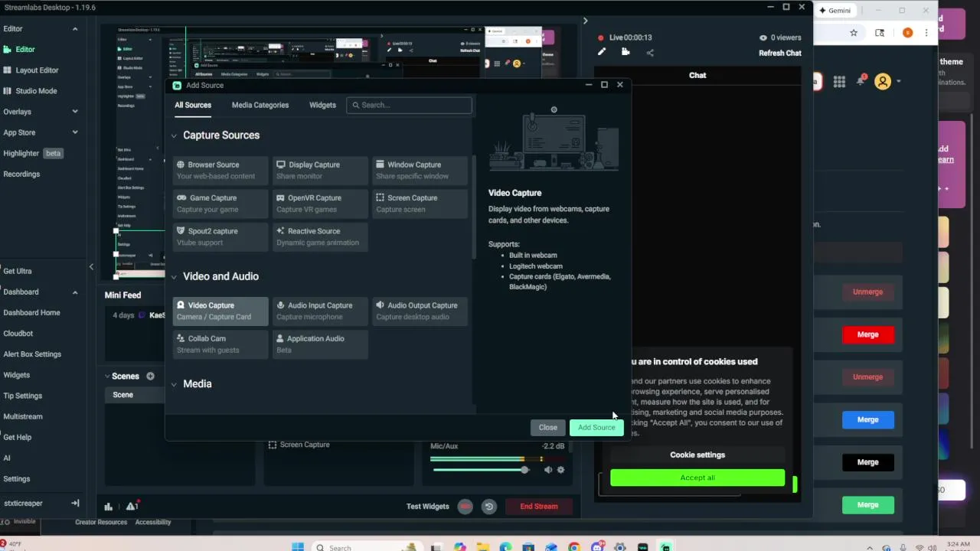
Task: Select the Audio Input Capture source
Action: 320,311
